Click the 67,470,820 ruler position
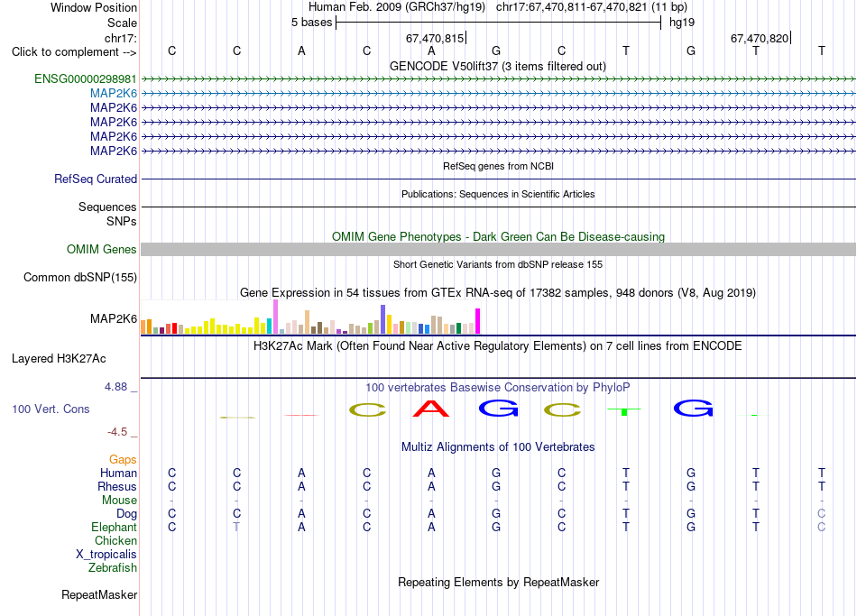The height and width of the screenshot is (616, 857). coord(760,38)
